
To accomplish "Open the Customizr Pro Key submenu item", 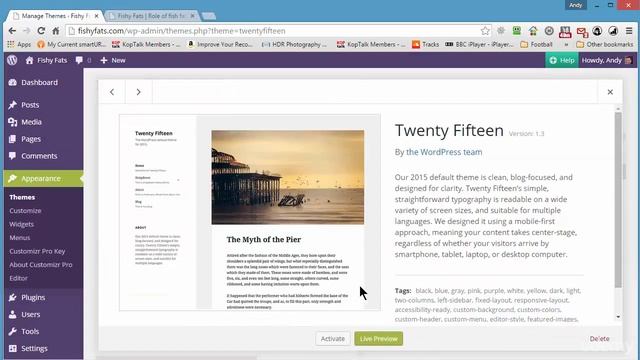I will point(37,251).
